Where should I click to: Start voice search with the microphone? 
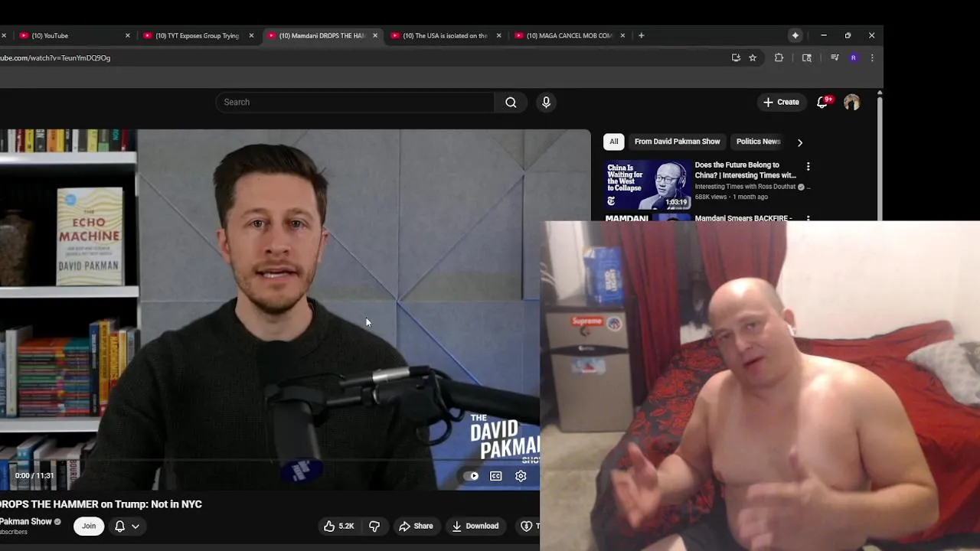click(x=546, y=103)
